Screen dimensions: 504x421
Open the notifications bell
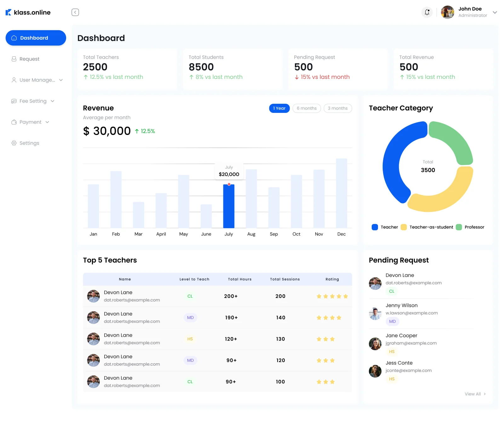tap(427, 12)
